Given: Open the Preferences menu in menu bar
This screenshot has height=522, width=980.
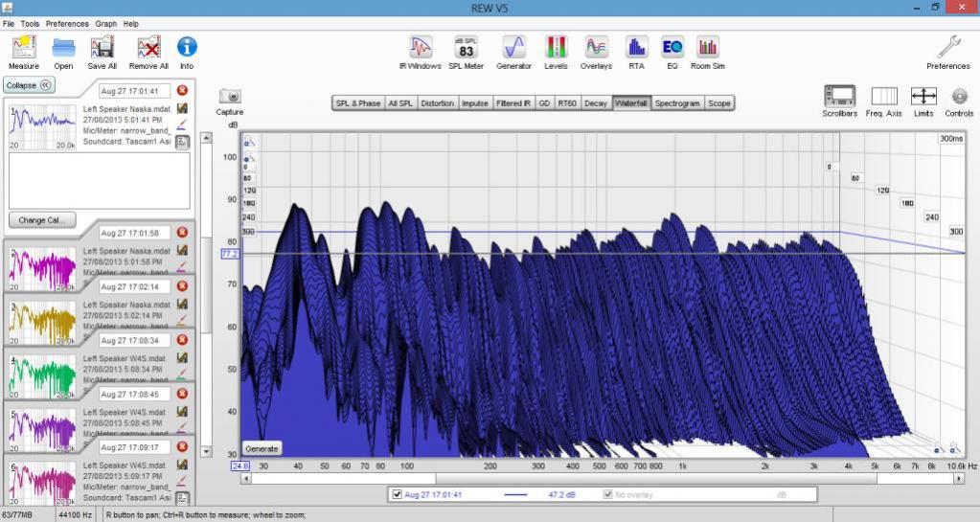Looking at the screenshot, I should tap(67, 23).
